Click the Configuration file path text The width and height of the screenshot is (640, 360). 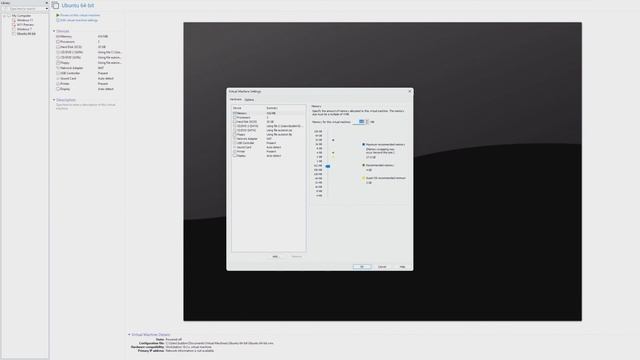(x=220, y=343)
